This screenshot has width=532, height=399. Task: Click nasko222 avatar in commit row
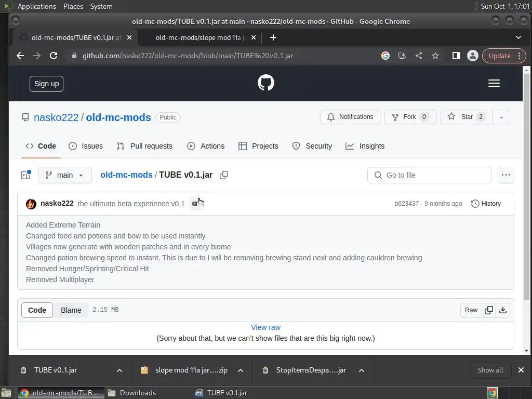tap(31, 204)
